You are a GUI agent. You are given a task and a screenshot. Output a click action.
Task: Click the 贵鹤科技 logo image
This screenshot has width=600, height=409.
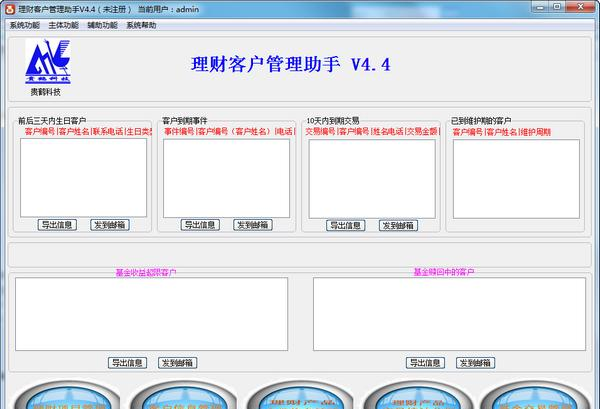[48, 61]
